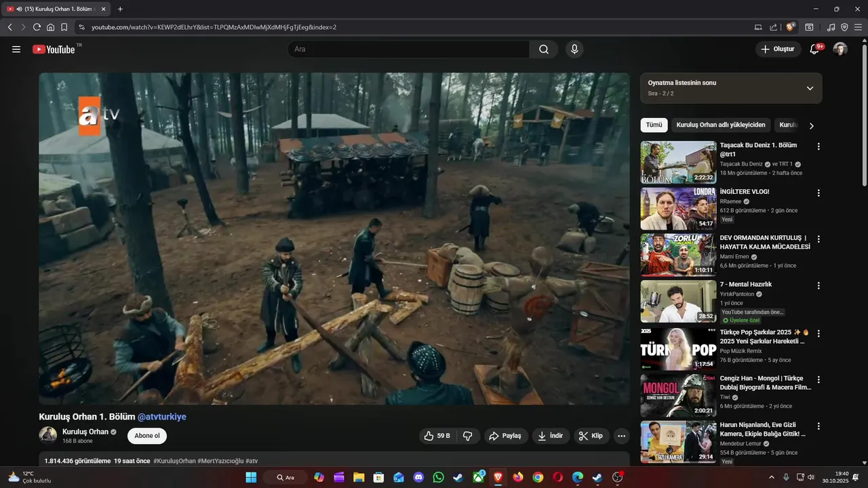This screenshot has width=868, height=488.
Task: Open Türkçe Pop Şarkılar 2025 thumbnail
Action: [678, 348]
